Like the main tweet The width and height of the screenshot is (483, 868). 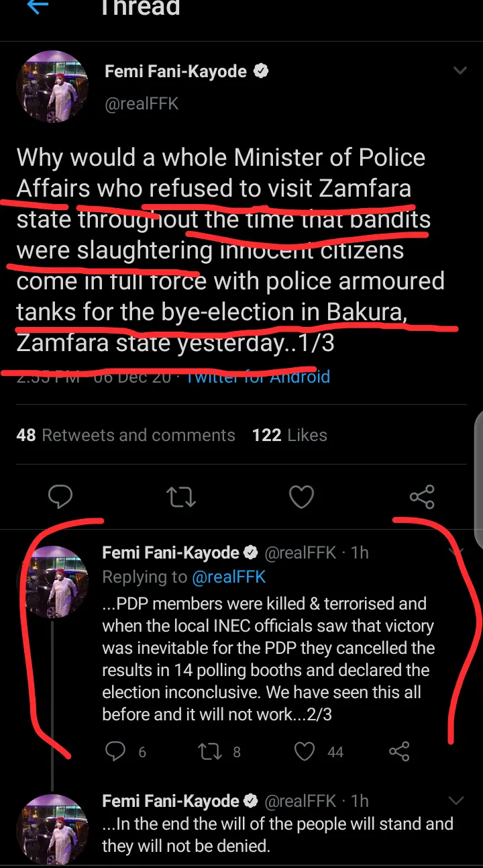[301, 497]
